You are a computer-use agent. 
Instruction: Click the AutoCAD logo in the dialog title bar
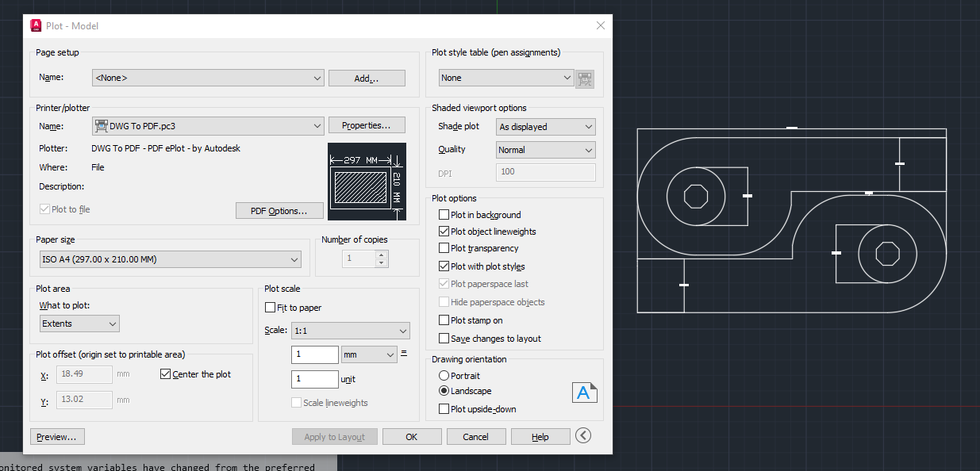(35, 25)
